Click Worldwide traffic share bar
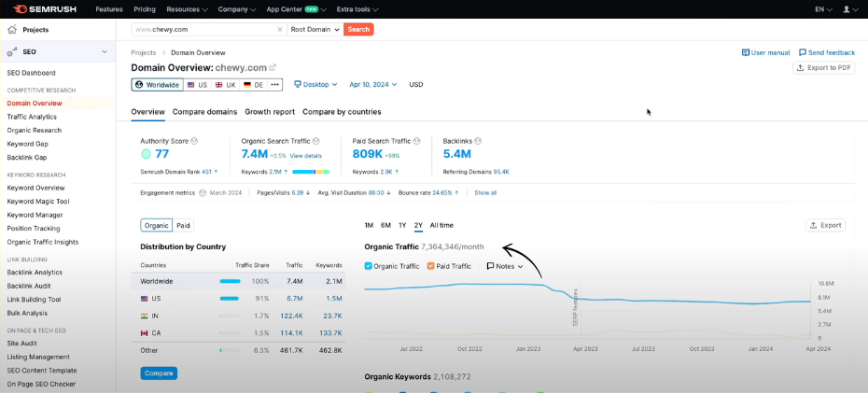 [x=230, y=281]
